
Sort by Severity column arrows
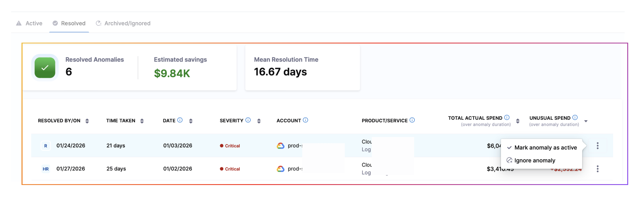[x=259, y=121]
